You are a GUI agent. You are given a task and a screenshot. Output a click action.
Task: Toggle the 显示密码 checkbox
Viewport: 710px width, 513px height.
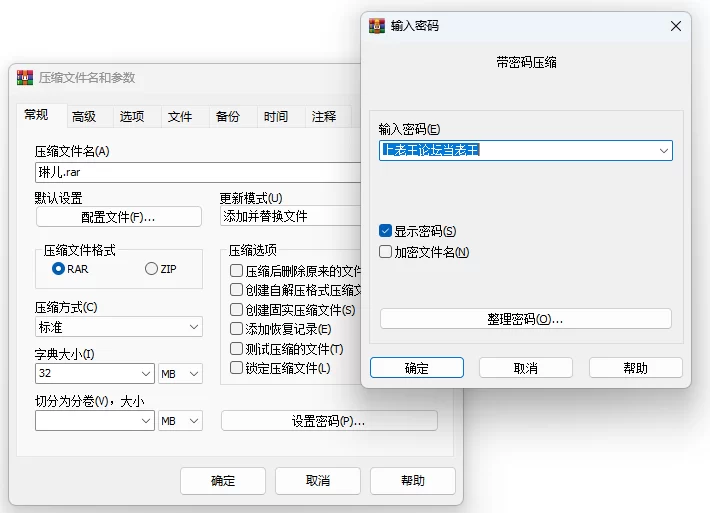(x=386, y=231)
